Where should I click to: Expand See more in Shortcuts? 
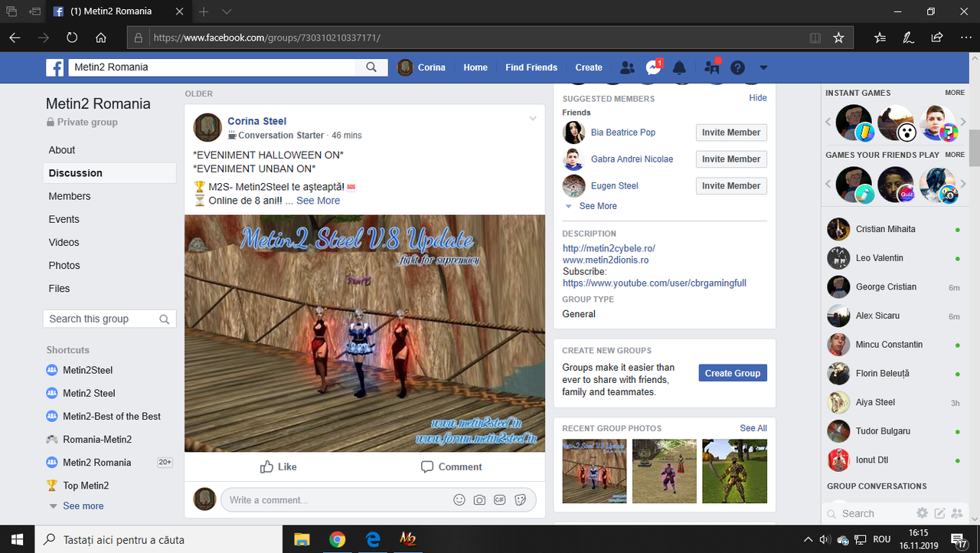pyautogui.click(x=83, y=506)
